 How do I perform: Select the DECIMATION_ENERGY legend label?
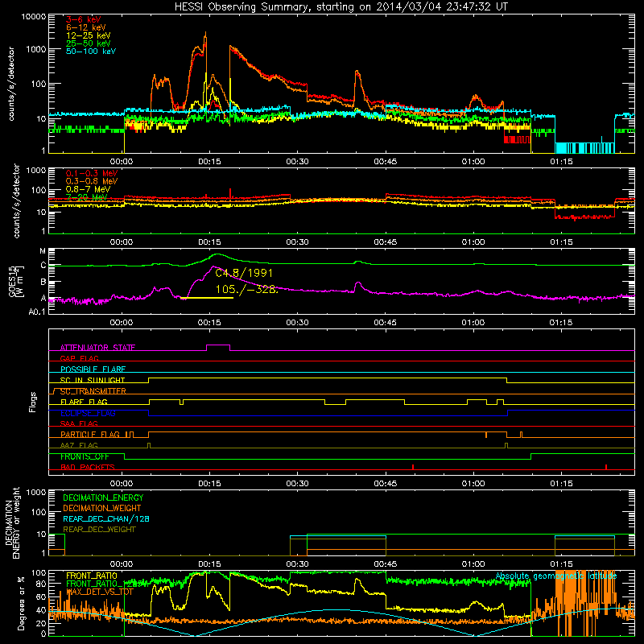(103, 497)
